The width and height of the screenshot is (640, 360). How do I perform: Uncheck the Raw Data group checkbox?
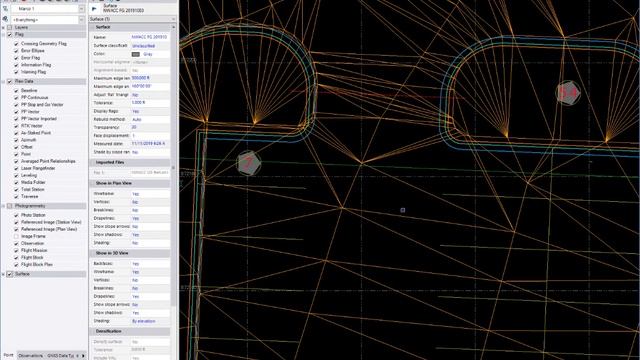(10, 82)
